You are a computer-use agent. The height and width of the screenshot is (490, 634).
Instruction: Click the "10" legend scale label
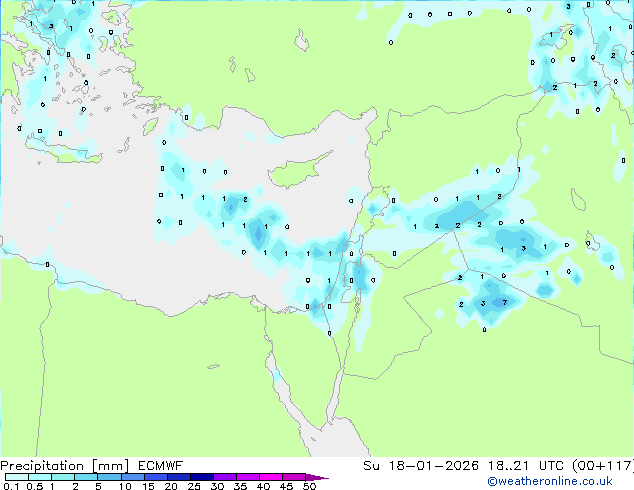click(x=125, y=486)
